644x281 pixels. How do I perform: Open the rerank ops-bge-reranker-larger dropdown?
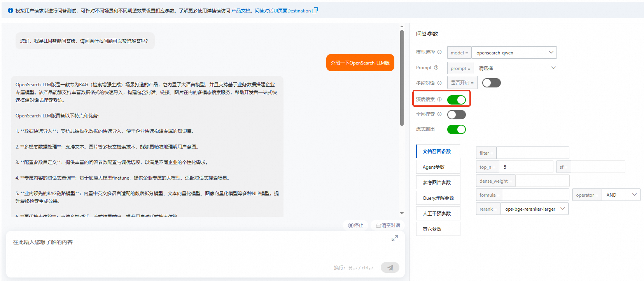point(534,209)
